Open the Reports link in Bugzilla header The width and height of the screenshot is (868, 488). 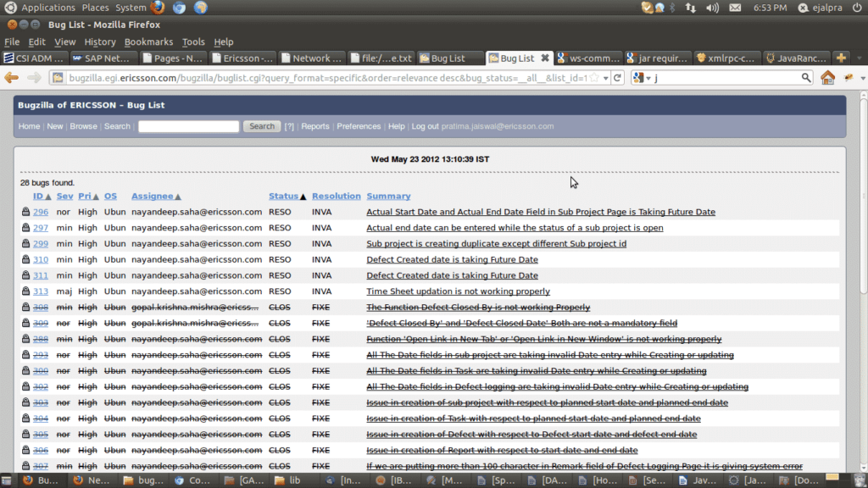[x=315, y=126]
